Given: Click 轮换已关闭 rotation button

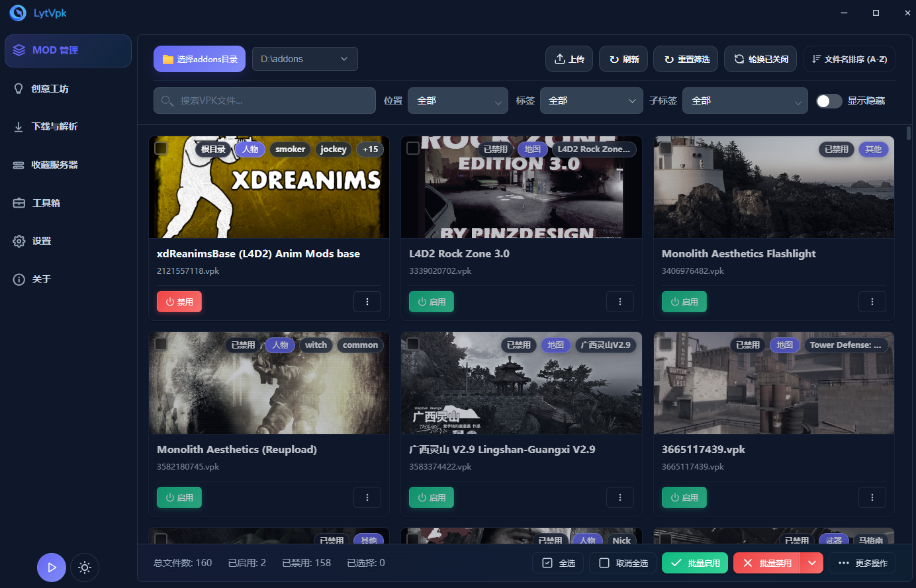Looking at the screenshot, I should pyautogui.click(x=760, y=59).
